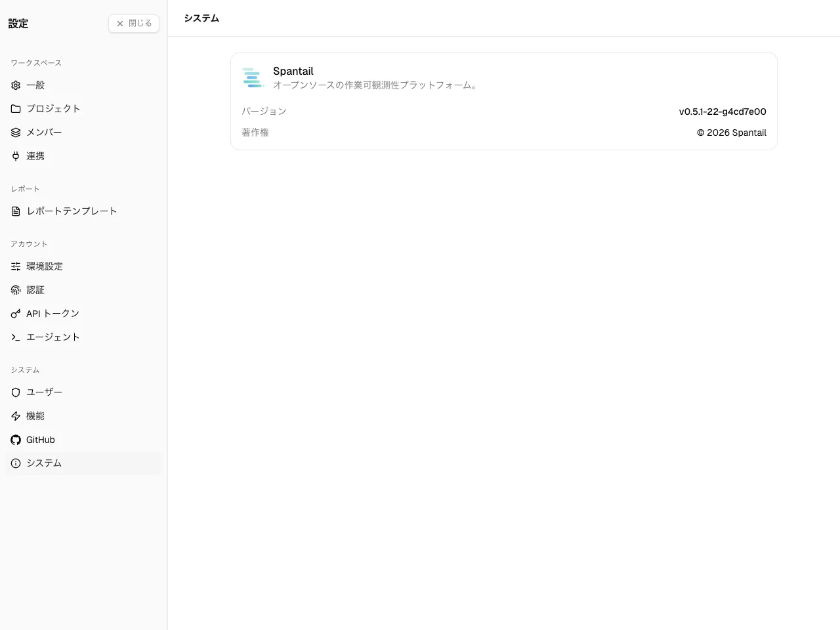Open レポートテンプレート settings
The height and width of the screenshot is (630, 840).
point(83,211)
